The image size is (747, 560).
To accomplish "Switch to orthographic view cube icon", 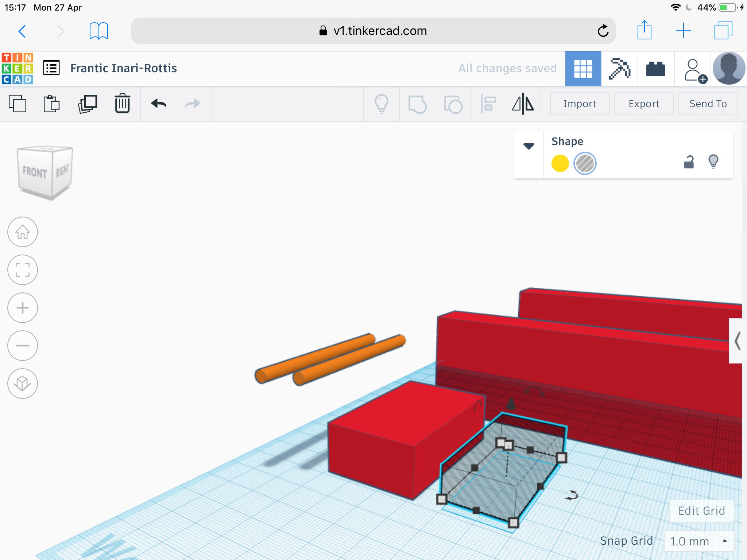I will 23,384.
